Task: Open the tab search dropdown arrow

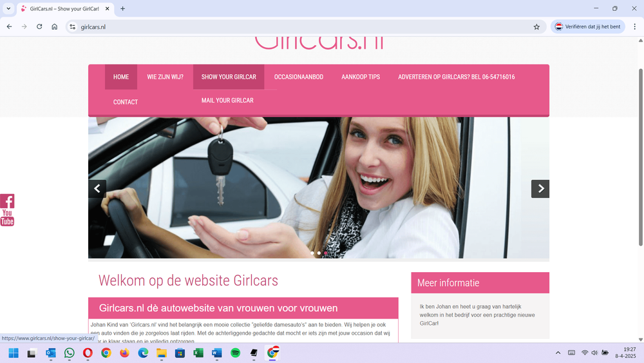Action: (8, 8)
